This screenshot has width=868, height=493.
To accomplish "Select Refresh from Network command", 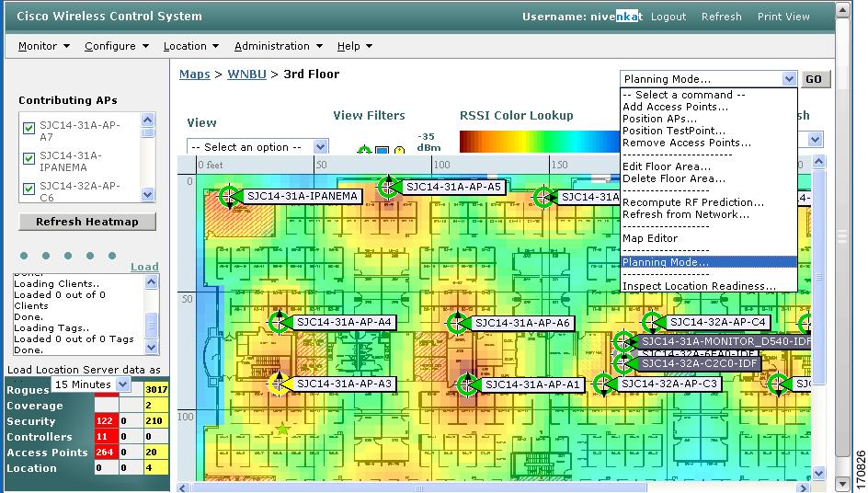I will pyautogui.click(x=686, y=214).
